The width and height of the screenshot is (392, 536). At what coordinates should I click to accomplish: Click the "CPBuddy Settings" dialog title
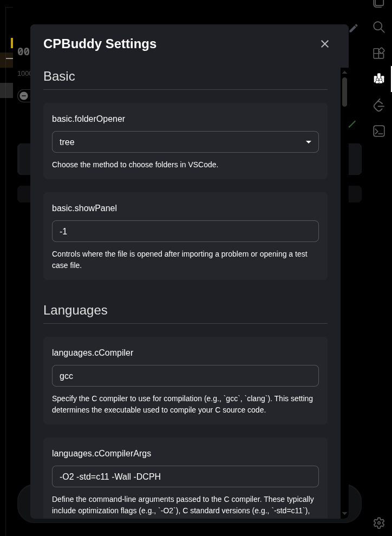pyautogui.click(x=100, y=44)
